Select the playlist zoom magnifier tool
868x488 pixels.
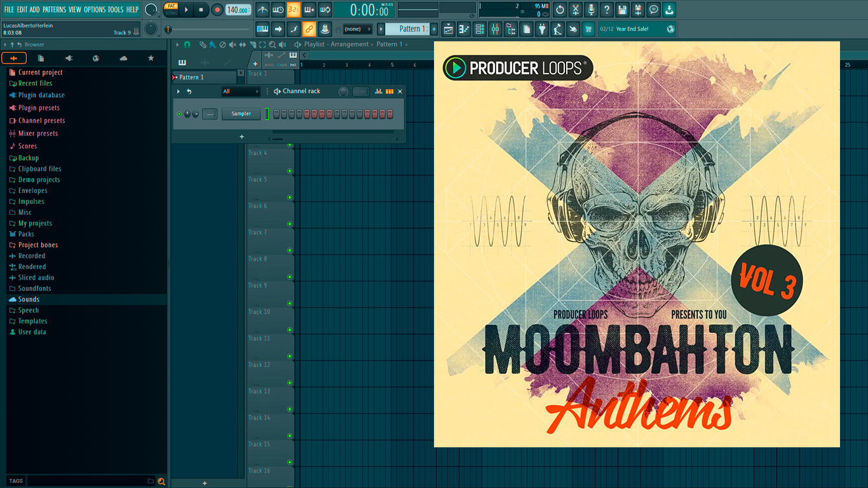click(272, 44)
